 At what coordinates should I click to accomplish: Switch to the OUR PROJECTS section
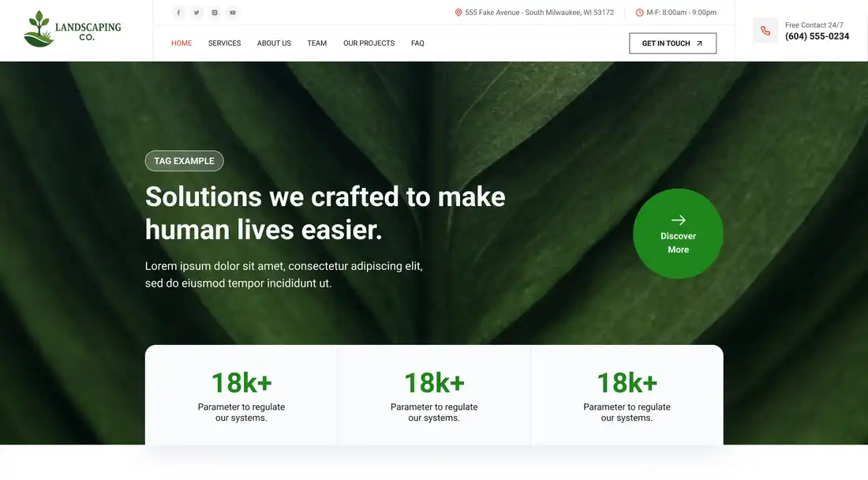(x=369, y=43)
